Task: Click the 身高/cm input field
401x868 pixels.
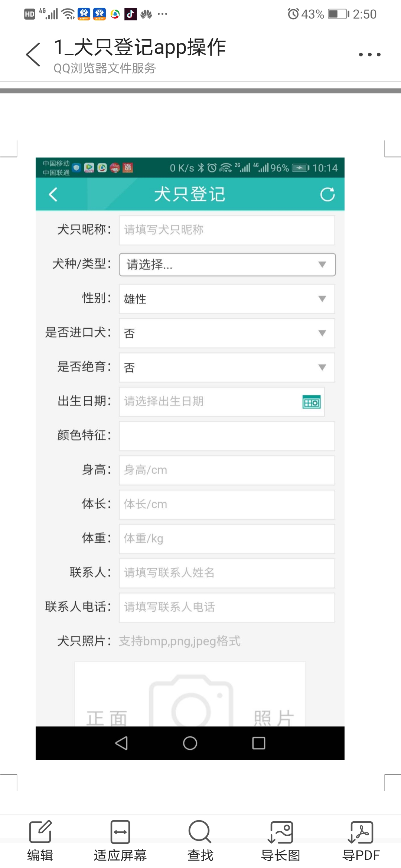Action: pyautogui.click(x=227, y=470)
